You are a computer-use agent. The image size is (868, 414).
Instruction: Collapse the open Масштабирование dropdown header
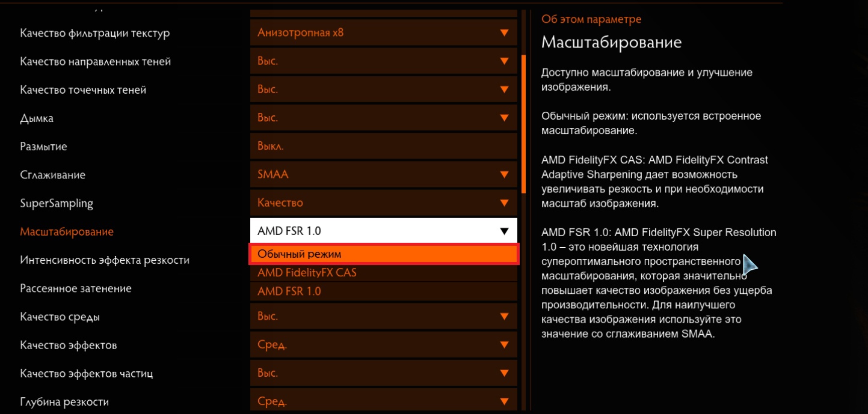(384, 231)
